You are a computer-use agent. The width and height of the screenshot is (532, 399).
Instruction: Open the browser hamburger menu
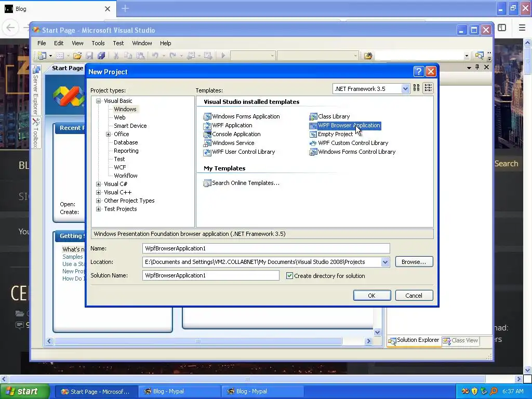tap(522, 28)
